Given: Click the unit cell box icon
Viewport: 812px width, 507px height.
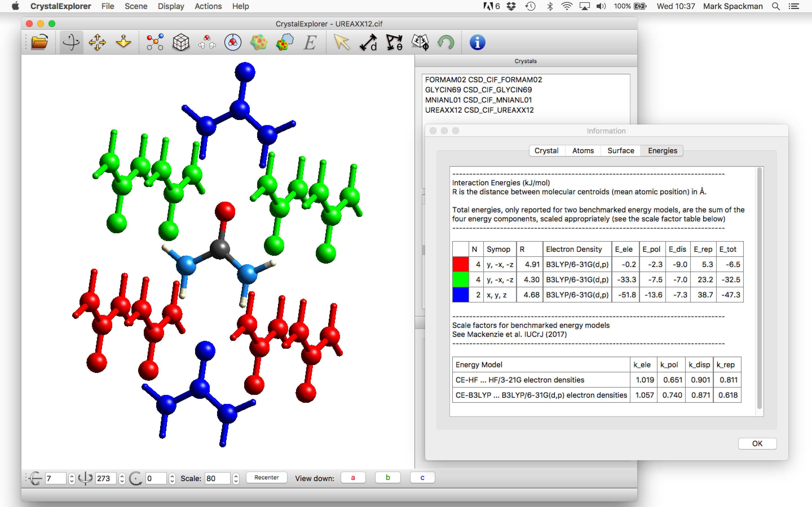Looking at the screenshot, I should pyautogui.click(x=181, y=43).
